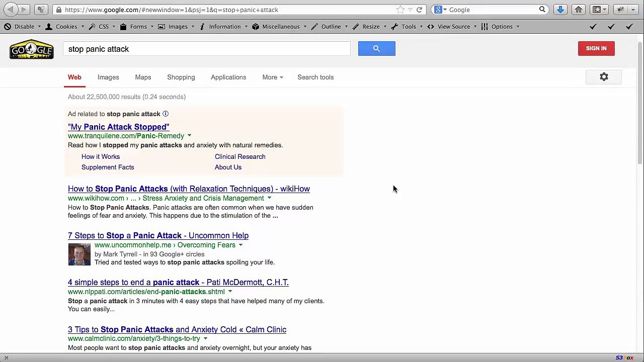Viewport: 644px width, 362px height.
Task: Open the search engine selector dropdown
Action: [440, 10]
